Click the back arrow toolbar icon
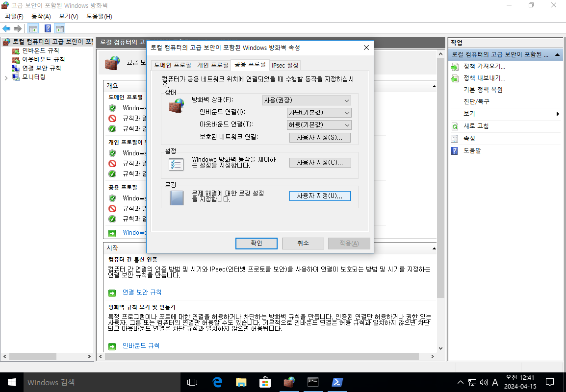This screenshot has width=566, height=392. click(x=6, y=28)
